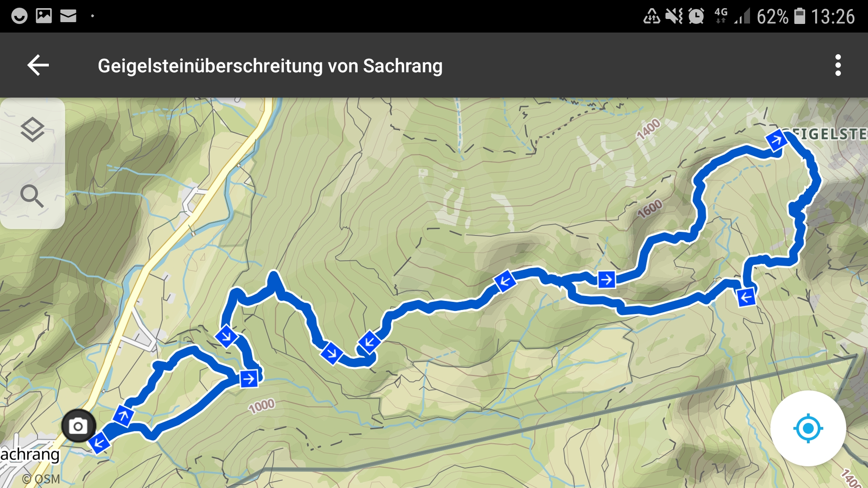The image size is (868, 488).
Task: Tap the route arrow marker at Geigelstein summit
Action: (x=777, y=141)
